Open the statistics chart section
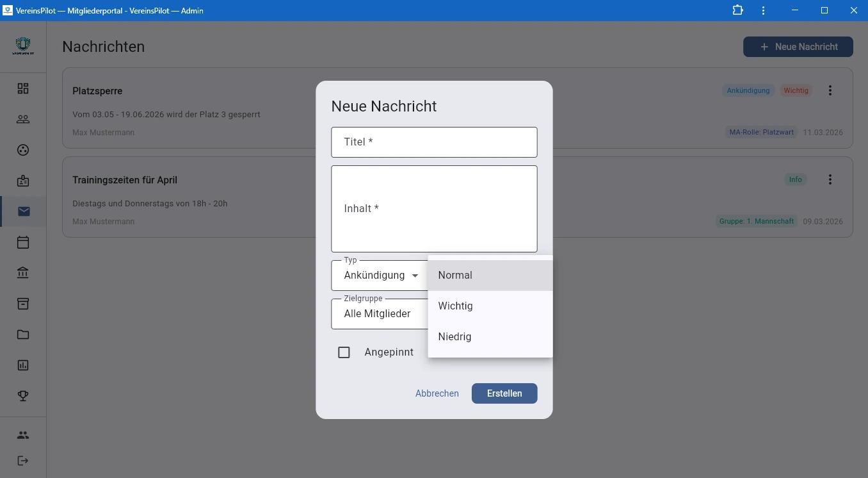This screenshot has height=478, width=868. click(x=23, y=365)
